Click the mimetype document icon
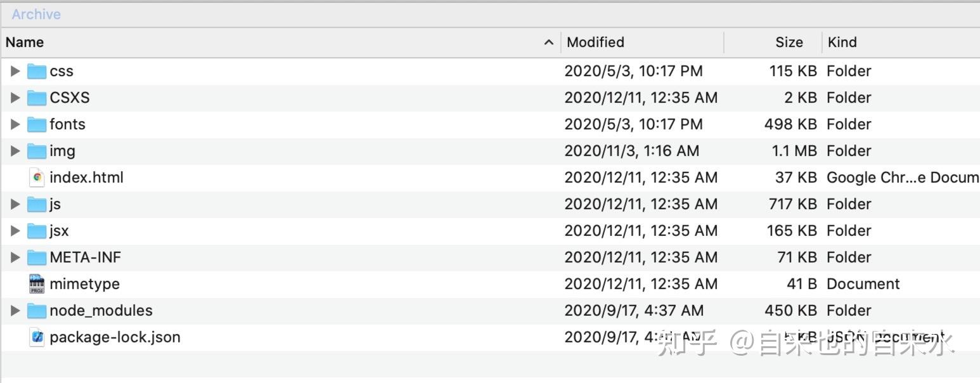 (x=37, y=284)
